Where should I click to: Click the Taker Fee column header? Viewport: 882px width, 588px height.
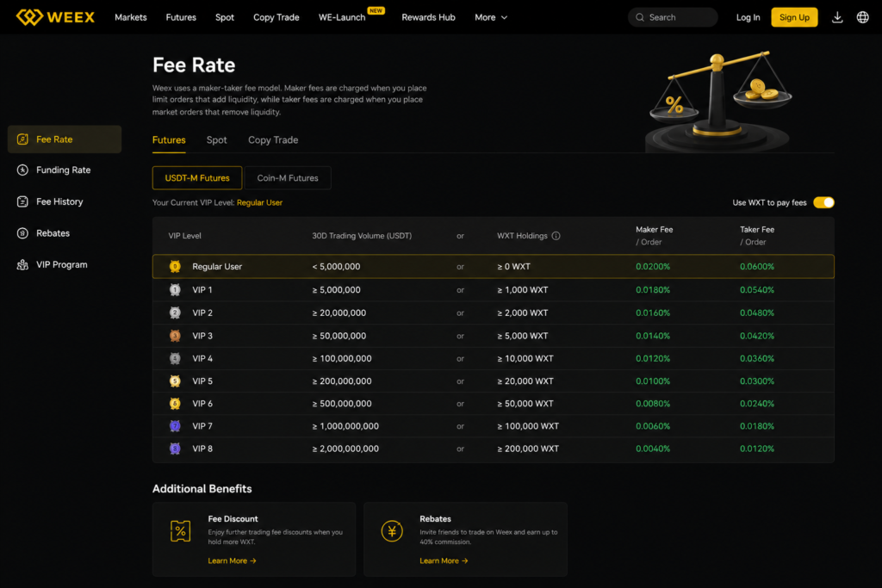tap(756, 236)
